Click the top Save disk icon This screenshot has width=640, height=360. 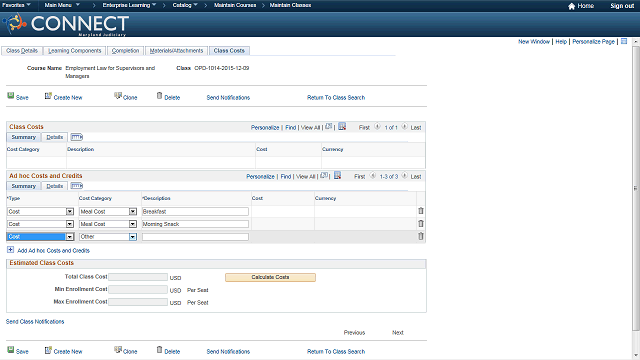coord(11,96)
